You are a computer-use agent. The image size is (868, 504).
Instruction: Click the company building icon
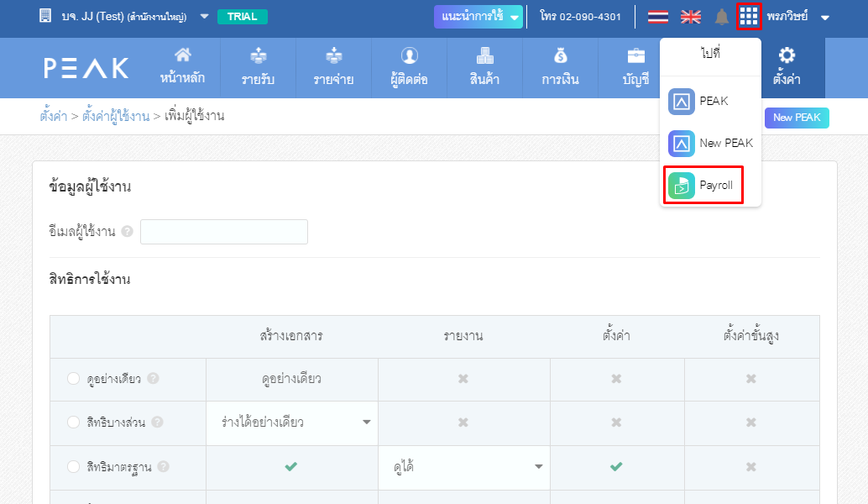[45, 16]
